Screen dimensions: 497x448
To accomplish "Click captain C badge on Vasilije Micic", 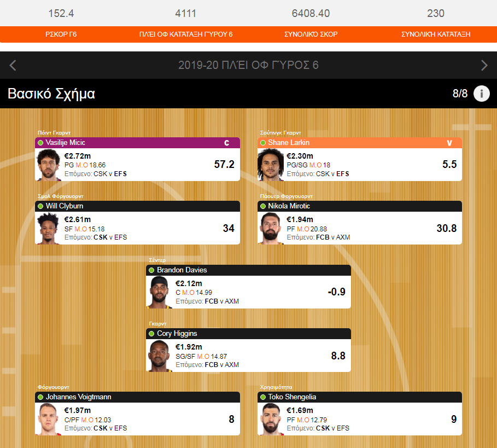I will coord(226,143).
